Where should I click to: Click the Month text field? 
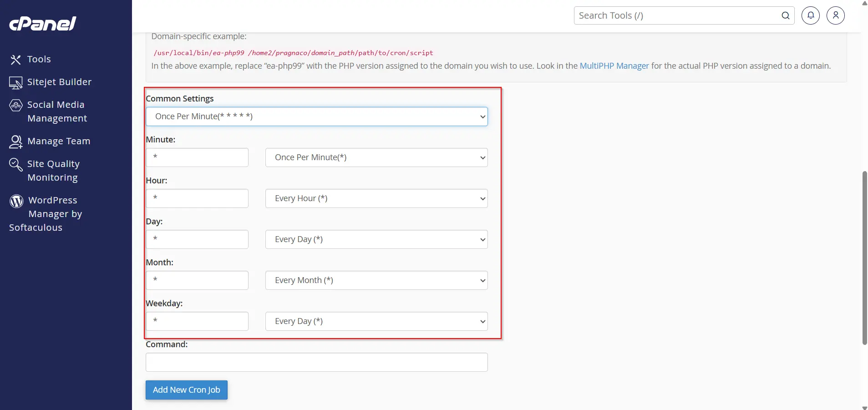click(197, 280)
